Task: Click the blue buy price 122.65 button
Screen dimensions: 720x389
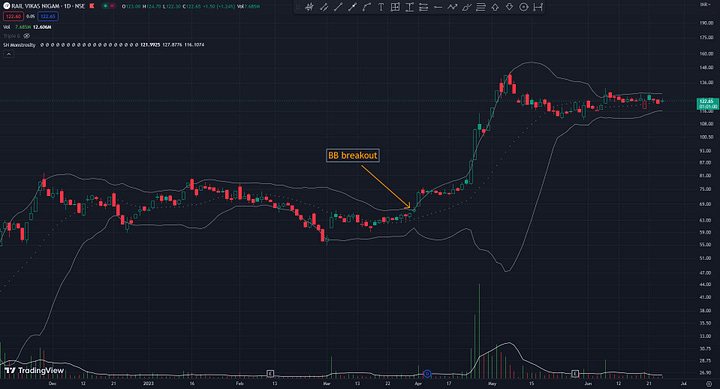Action: (x=47, y=16)
